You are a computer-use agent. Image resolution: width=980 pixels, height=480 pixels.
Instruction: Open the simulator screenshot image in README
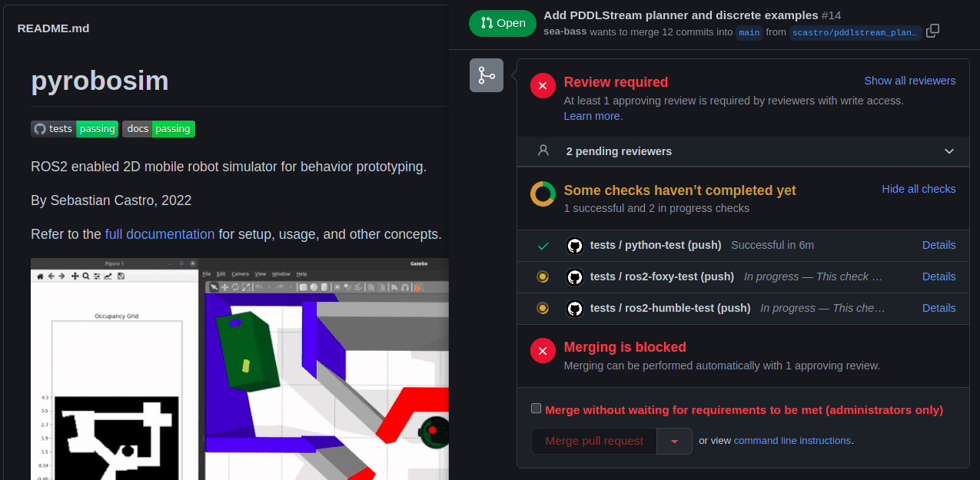coord(240,369)
